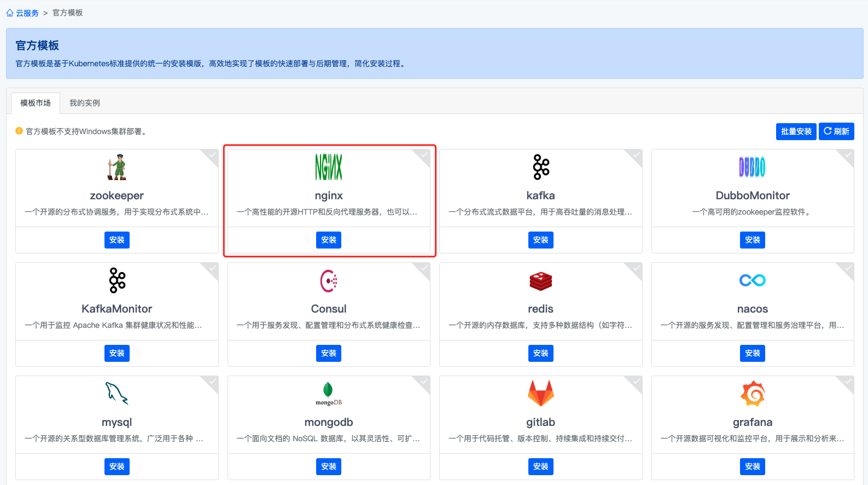Select the kafka card corner checkmark

[x=636, y=155]
